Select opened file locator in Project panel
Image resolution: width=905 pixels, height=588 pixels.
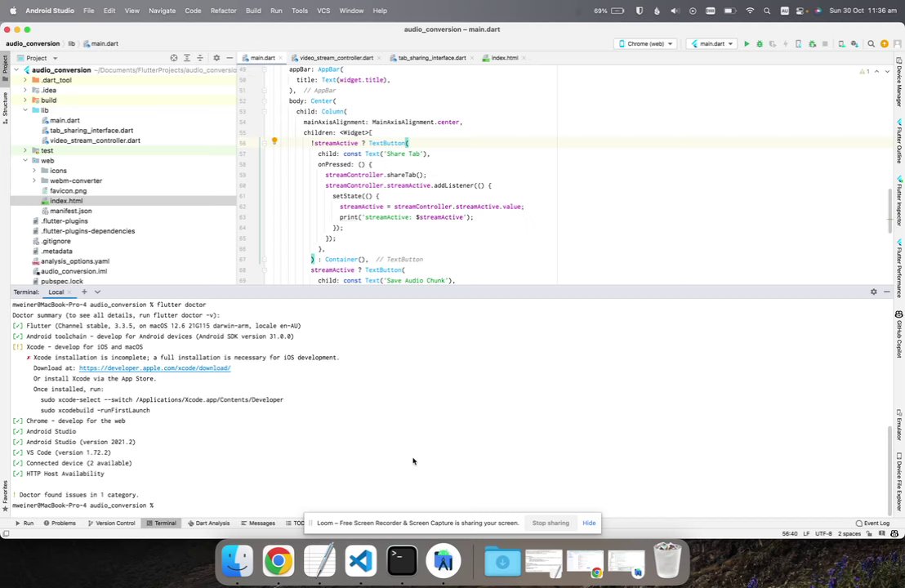[174, 58]
